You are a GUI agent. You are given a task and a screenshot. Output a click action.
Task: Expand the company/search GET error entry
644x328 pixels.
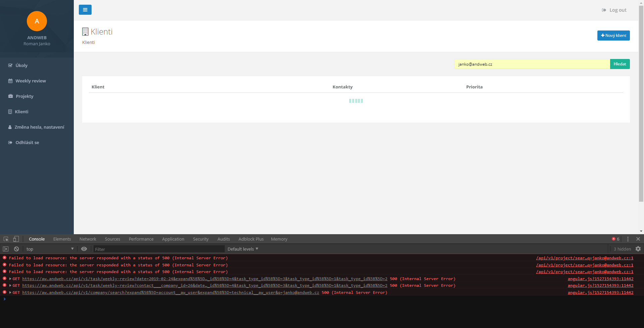coord(10,292)
